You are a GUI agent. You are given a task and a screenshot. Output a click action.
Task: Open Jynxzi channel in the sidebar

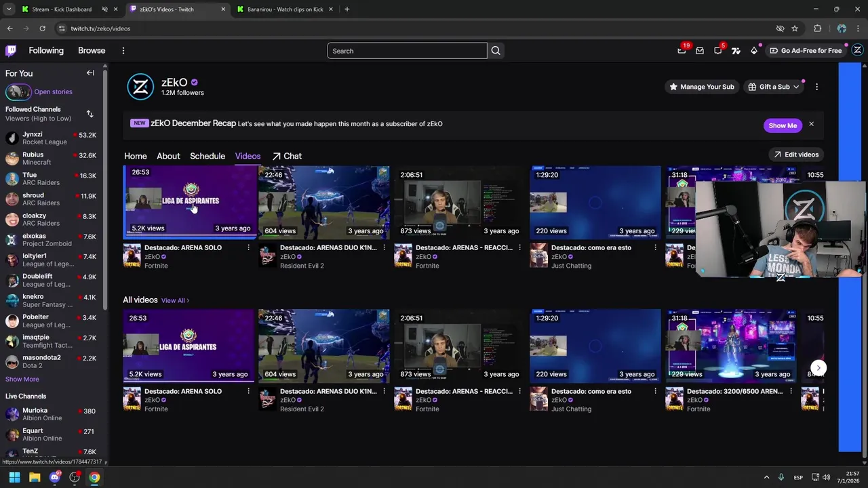coord(51,138)
